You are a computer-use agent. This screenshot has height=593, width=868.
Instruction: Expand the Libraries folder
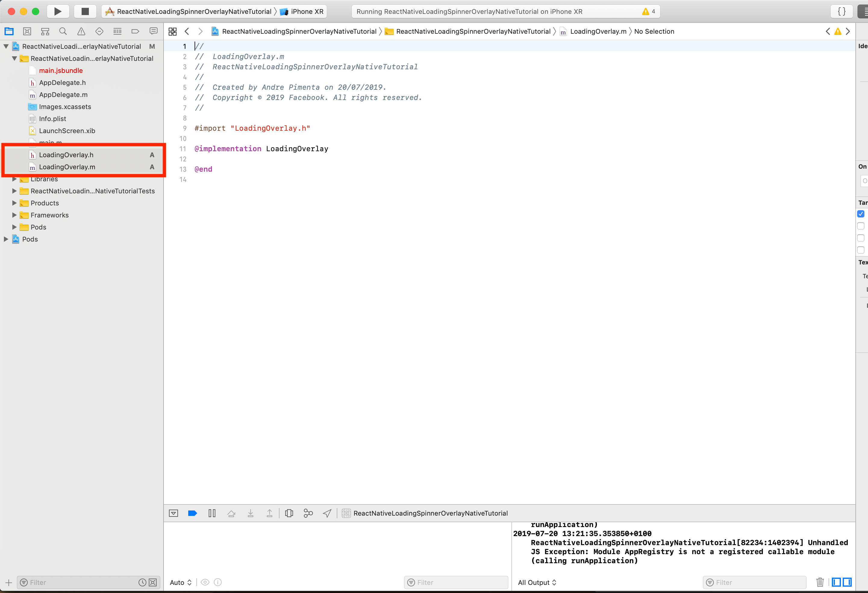click(x=14, y=179)
